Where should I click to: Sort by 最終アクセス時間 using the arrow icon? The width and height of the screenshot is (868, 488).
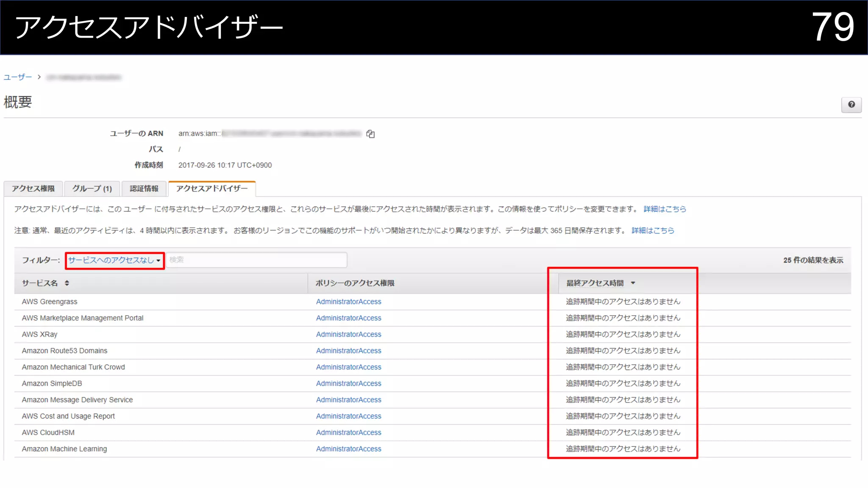pos(633,283)
